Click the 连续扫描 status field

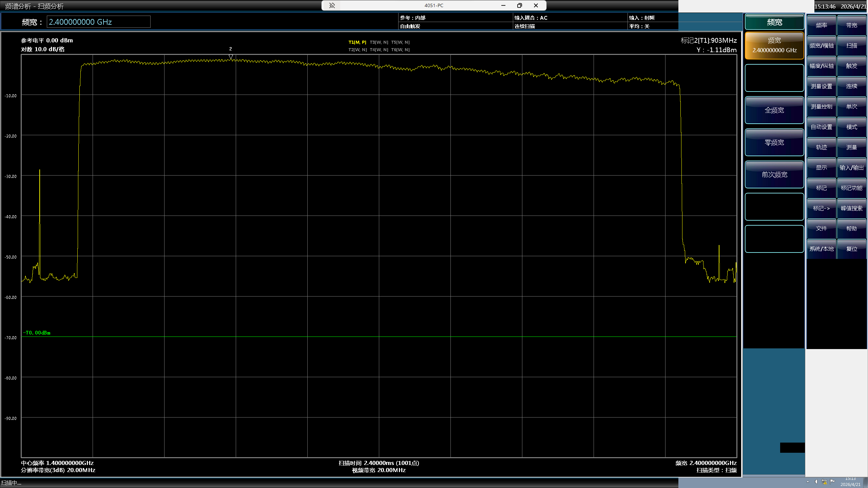524,26
